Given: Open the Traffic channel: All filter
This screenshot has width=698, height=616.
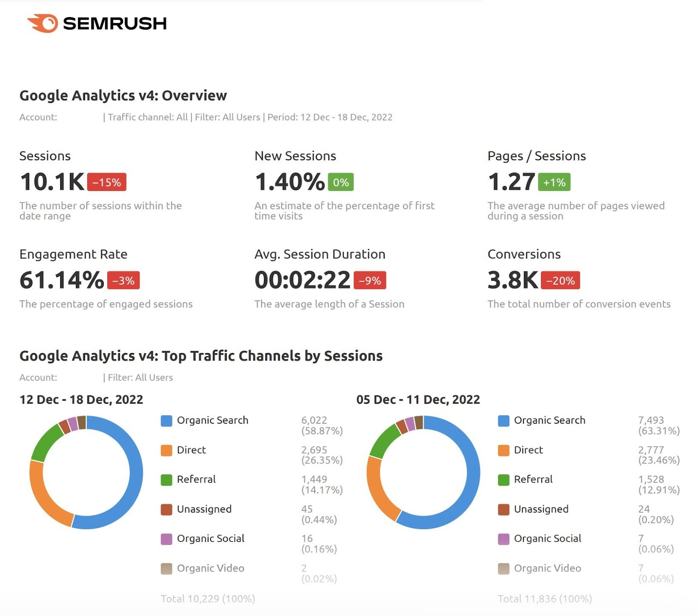Looking at the screenshot, I should [148, 117].
